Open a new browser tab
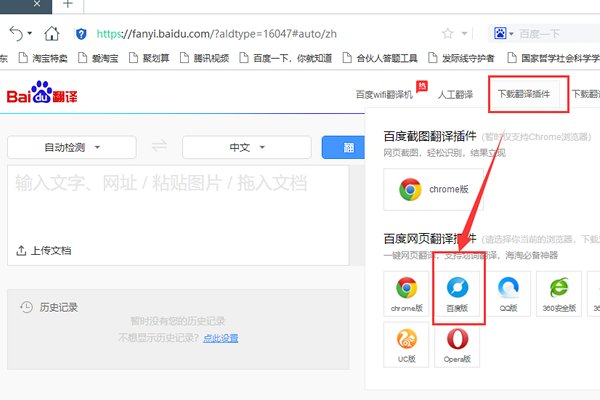The width and height of the screenshot is (600, 400). (68, 4)
